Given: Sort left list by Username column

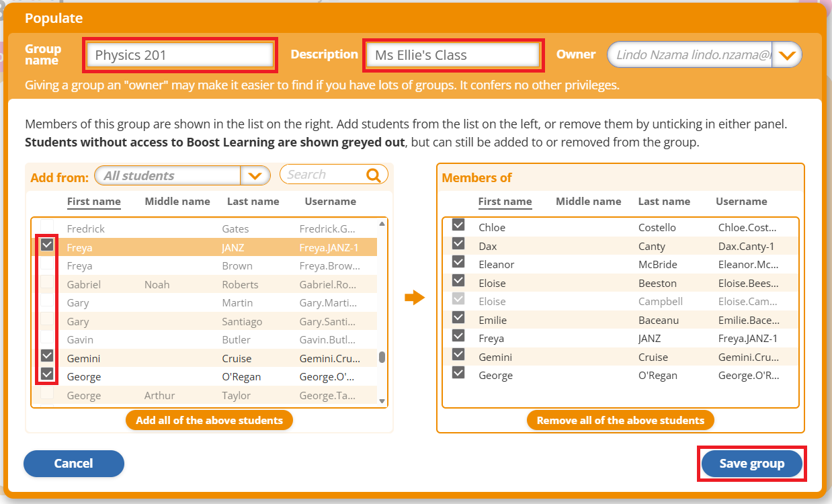Looking at the screenshot, I should (330, 202).
